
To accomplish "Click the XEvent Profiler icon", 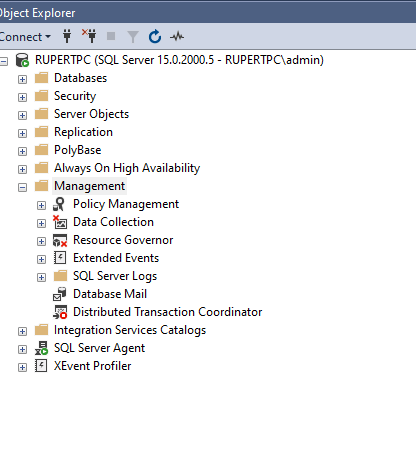I will coord(41,366).
